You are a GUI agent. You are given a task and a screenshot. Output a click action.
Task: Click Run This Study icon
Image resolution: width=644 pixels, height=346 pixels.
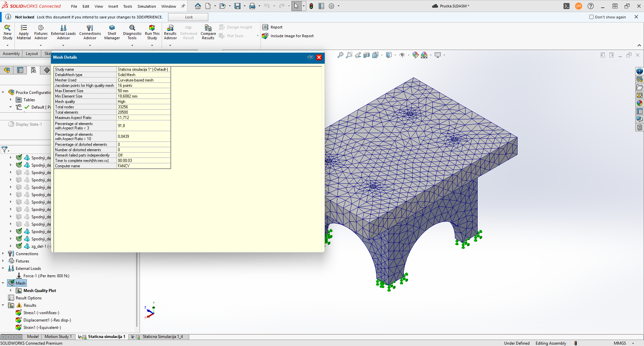[152, 32]
